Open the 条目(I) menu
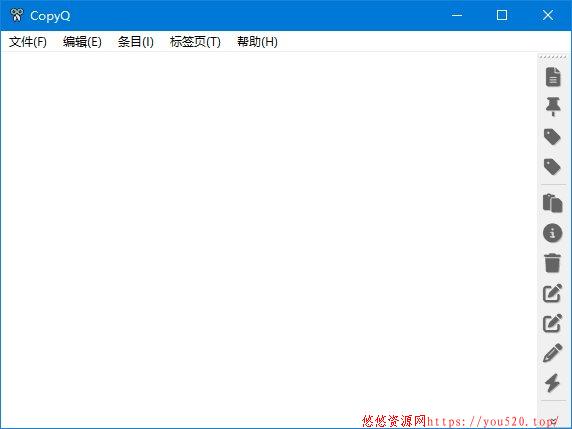This screenshot has width=572, height=429. click(x=135, y=42)
